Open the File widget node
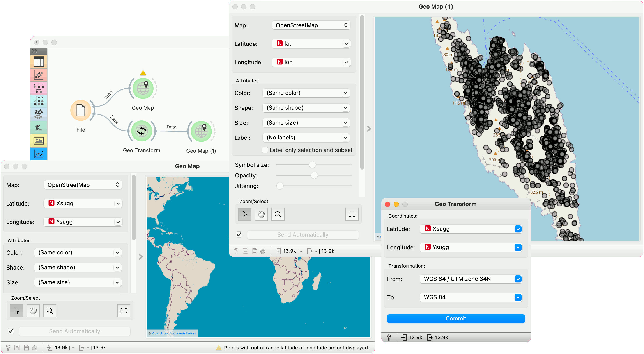 coord(81,110)
